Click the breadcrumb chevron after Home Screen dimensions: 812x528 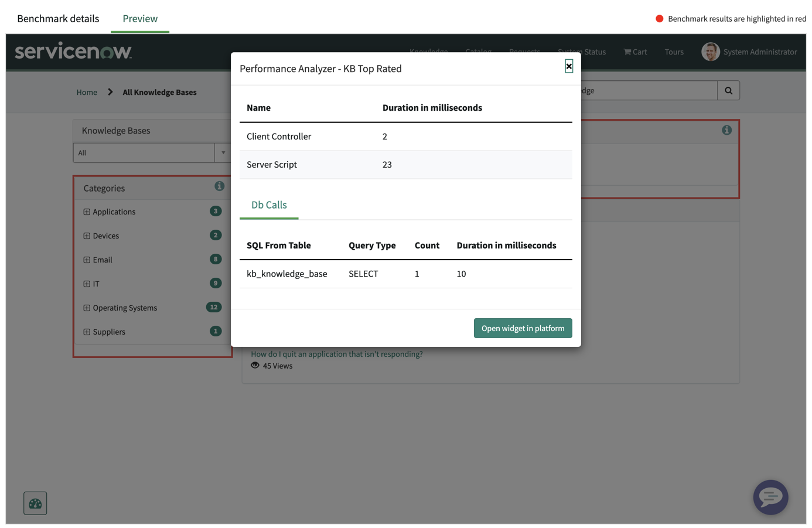(110, 92)
